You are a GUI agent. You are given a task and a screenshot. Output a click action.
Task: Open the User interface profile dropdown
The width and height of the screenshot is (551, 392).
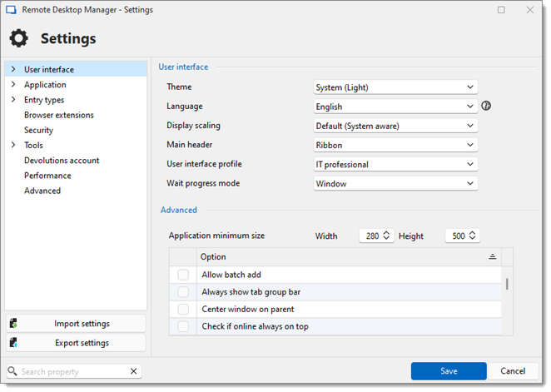(x=395, y=165)
